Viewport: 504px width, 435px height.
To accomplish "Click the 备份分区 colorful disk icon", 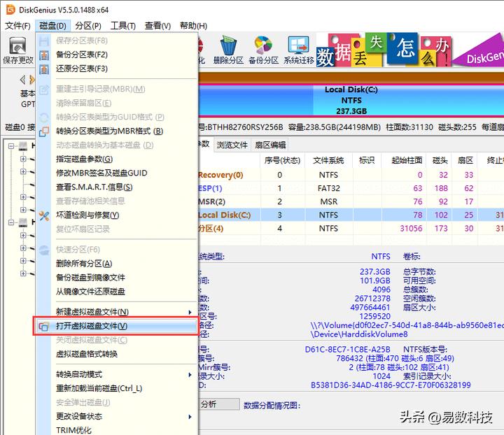I will [x=263, y=45].
